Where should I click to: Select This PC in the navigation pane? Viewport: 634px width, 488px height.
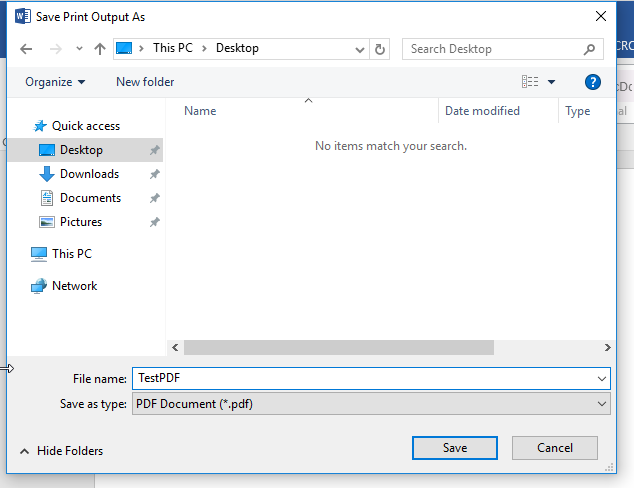(71, 254)
